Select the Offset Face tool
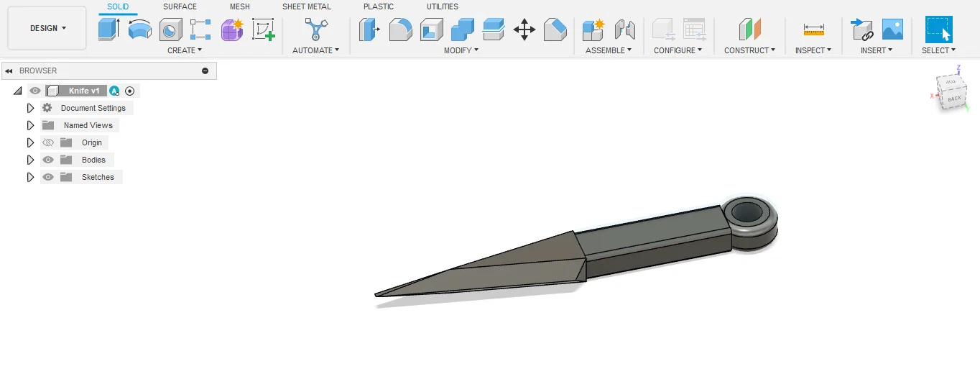Image resolution: width=980 pixels, height=382 pixels. coord(494,29)
